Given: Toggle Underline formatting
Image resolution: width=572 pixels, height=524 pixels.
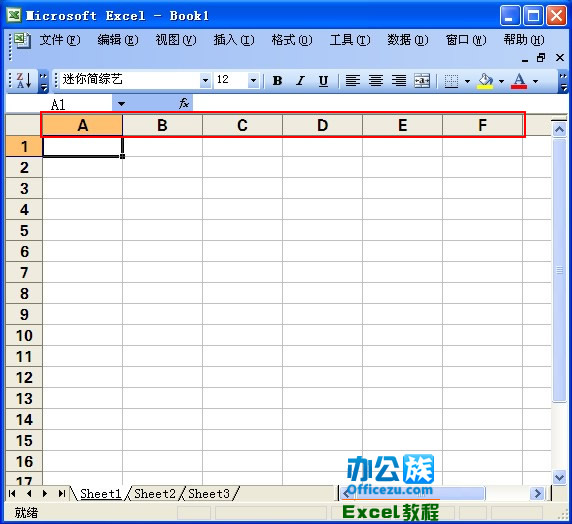Looking at the screenshot, I should tap(323, 81).
